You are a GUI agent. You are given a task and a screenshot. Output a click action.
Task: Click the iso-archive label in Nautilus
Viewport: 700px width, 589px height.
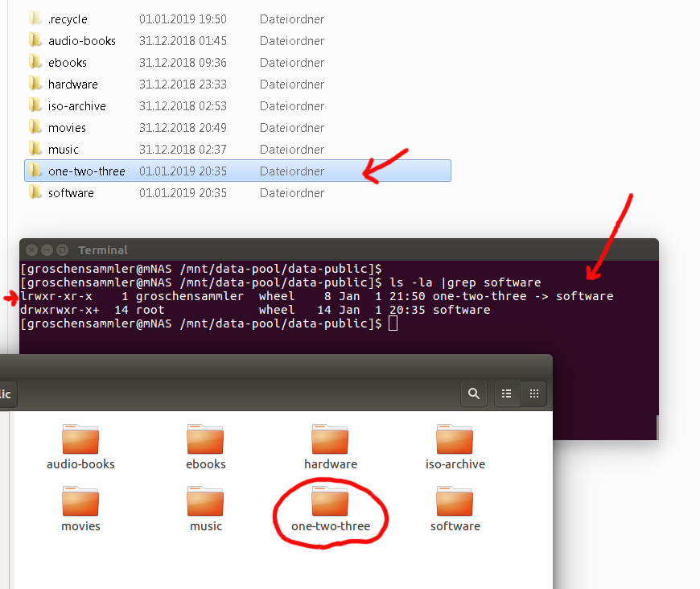455,464
